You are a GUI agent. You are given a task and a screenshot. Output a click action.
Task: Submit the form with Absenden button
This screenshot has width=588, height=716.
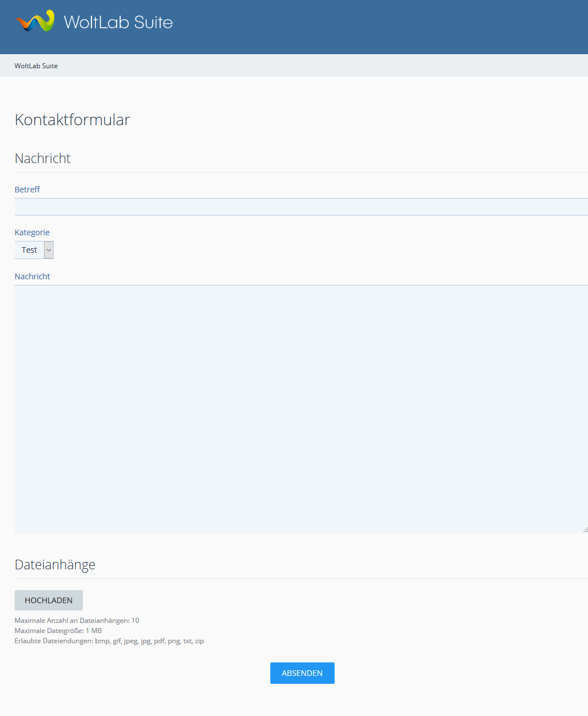point(302,673)
